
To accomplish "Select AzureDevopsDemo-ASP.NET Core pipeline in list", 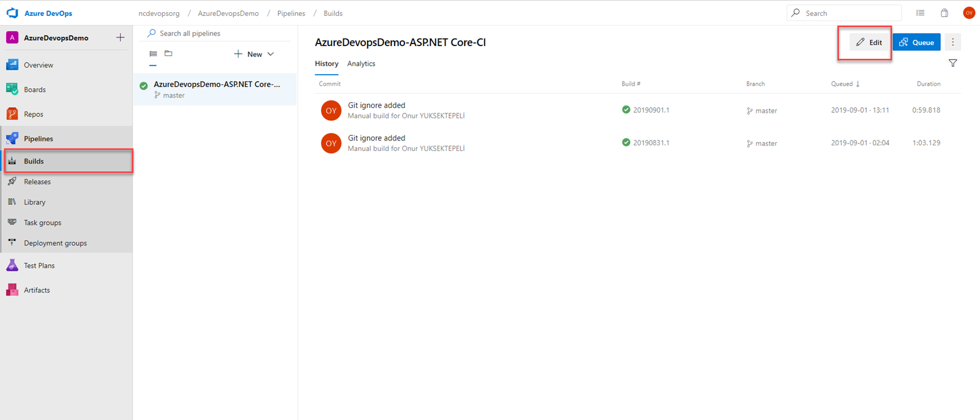I will (215, 89).
